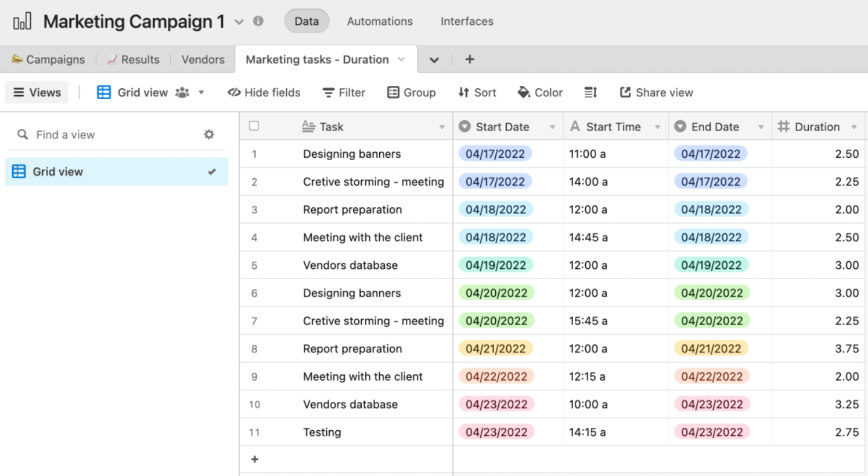Open the Filter options
868x476 pixels.
pos(343,92)
